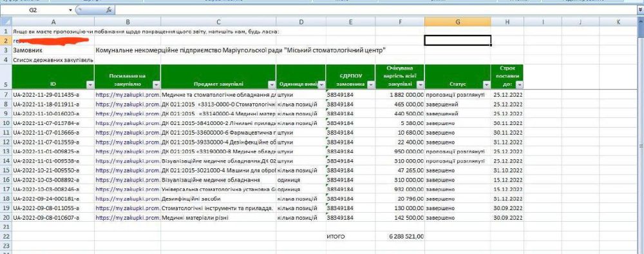The height and width of the screenshot is (254, 644).
Task: Select ЄДРПОУ 38349184 in row 12
Action: tap(350, 142)
